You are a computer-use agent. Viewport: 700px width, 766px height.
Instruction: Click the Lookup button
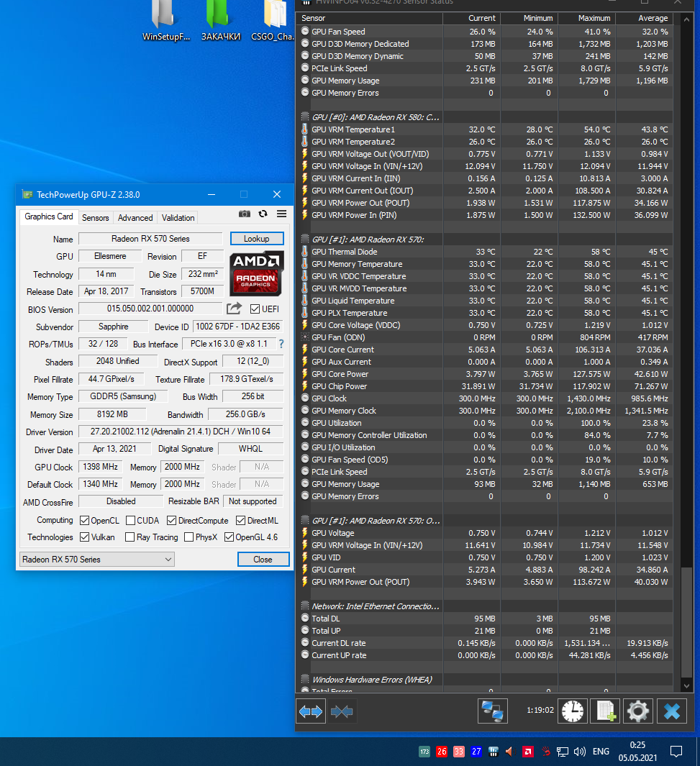coord(256,238)
